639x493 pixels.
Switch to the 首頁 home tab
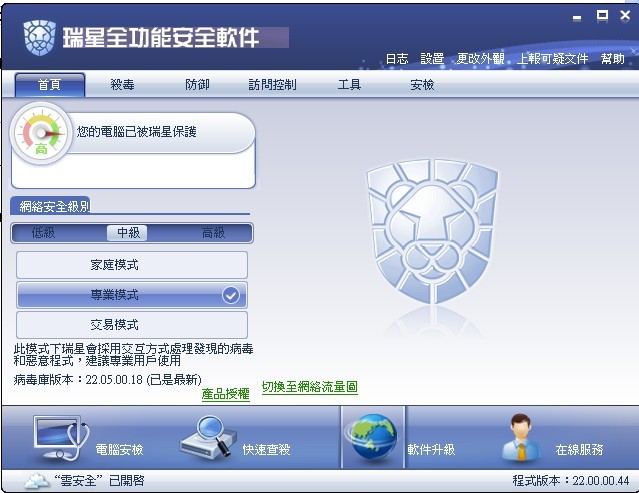point(50,85)
